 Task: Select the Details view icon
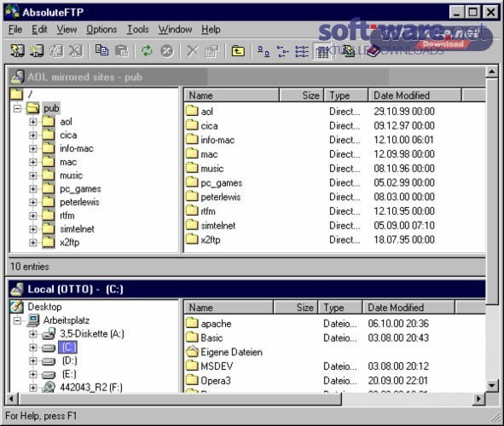pyautogui.click(x=322, y=51)
